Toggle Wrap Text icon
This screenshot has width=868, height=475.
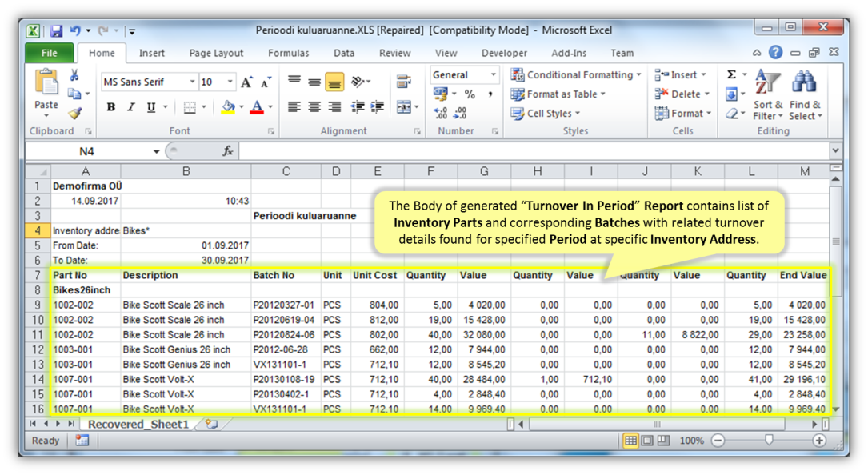point(403,82)
